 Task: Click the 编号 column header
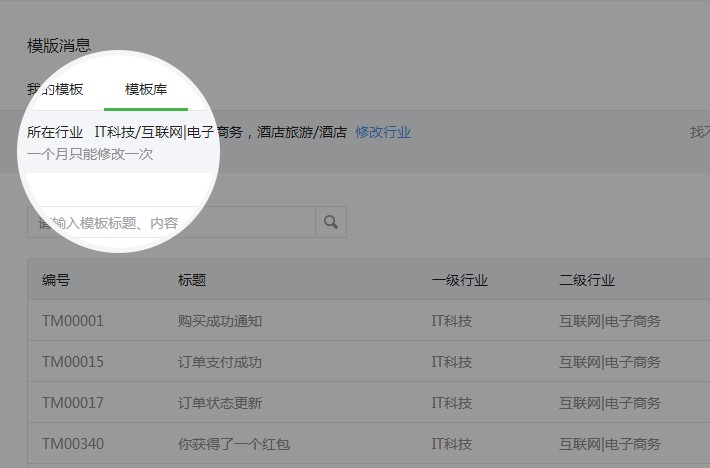click(56, 280)
